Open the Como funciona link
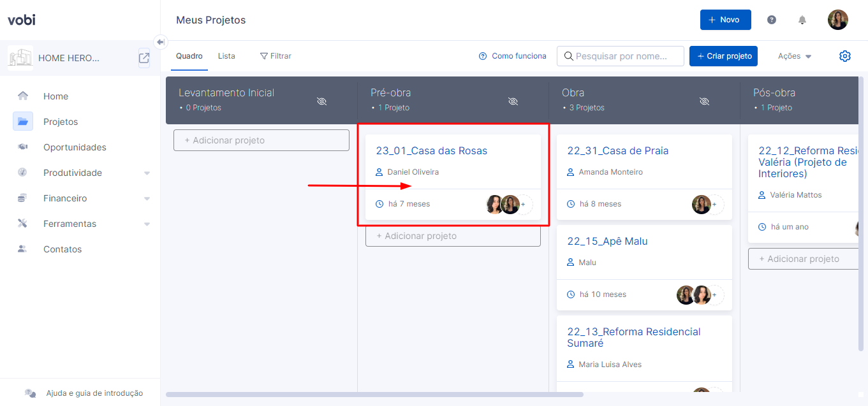 pyautogui.click(x=513, y=56)
